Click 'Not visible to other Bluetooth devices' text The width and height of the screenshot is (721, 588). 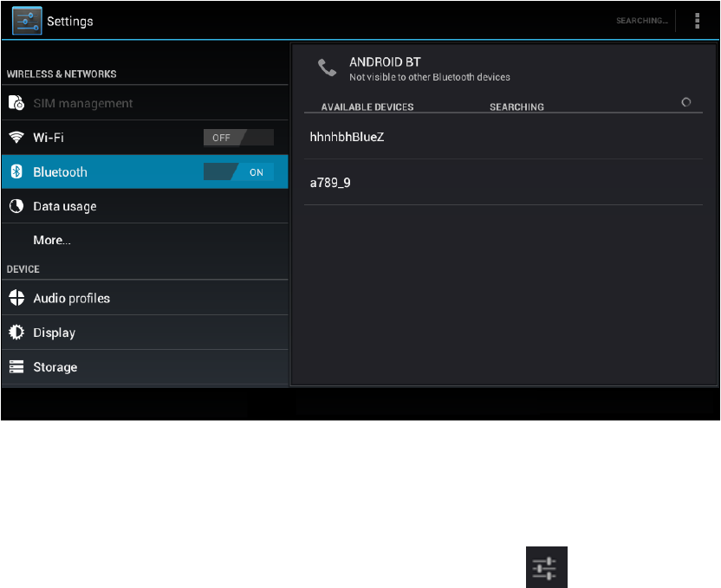[430, 77]
